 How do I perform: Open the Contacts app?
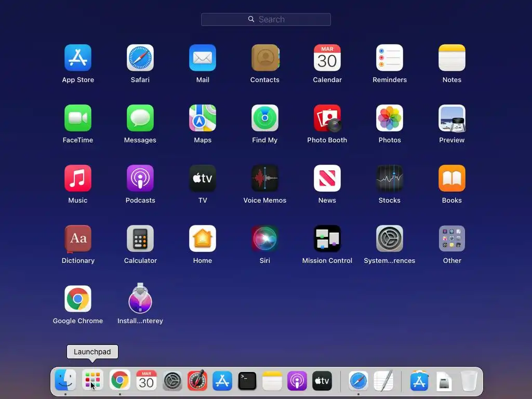pos(265,58)
